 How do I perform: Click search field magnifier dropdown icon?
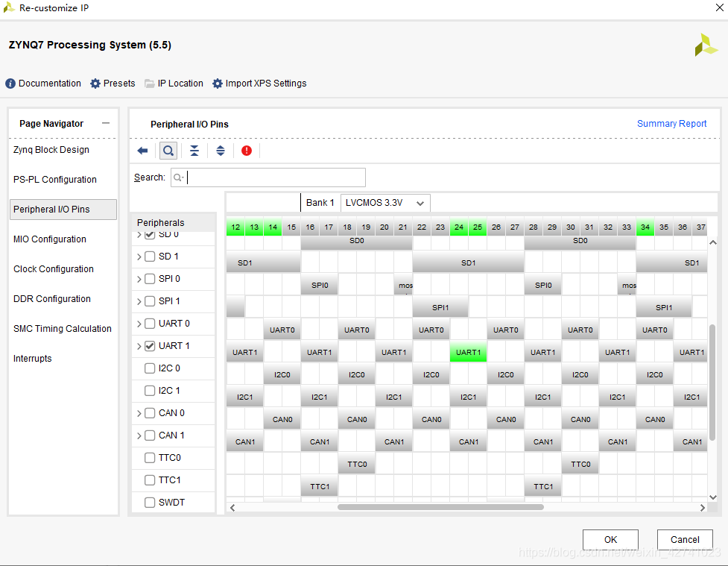(x=179, y=177)
